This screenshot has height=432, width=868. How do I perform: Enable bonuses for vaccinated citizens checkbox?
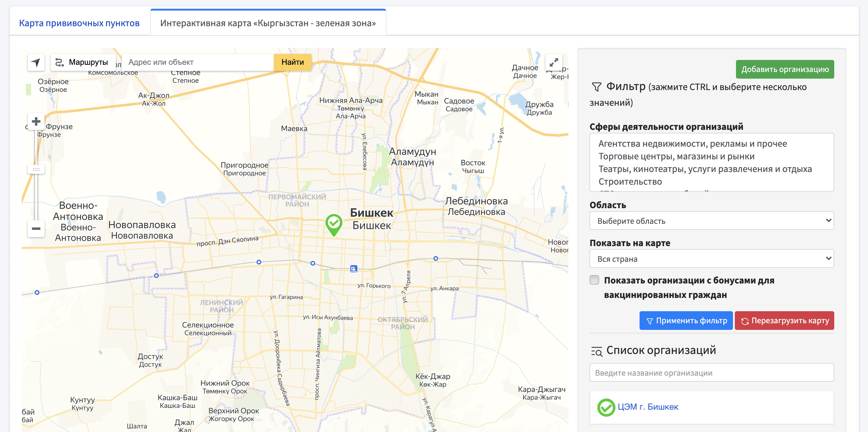tap(594, 280)
